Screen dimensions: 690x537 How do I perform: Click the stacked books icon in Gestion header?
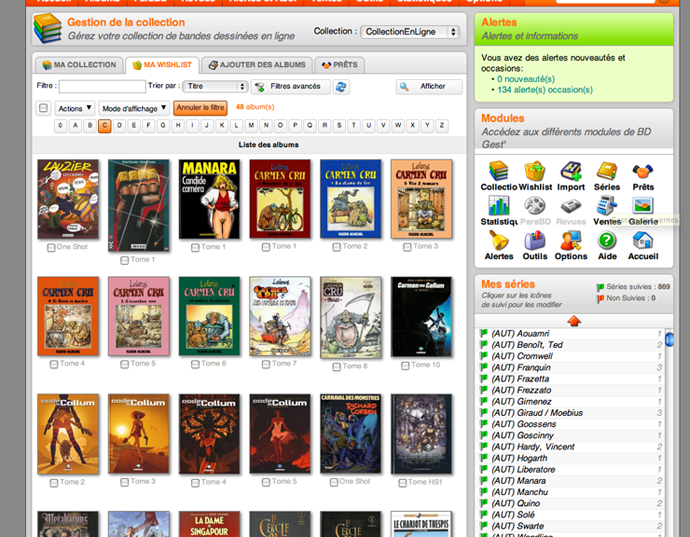pos(48,28)
